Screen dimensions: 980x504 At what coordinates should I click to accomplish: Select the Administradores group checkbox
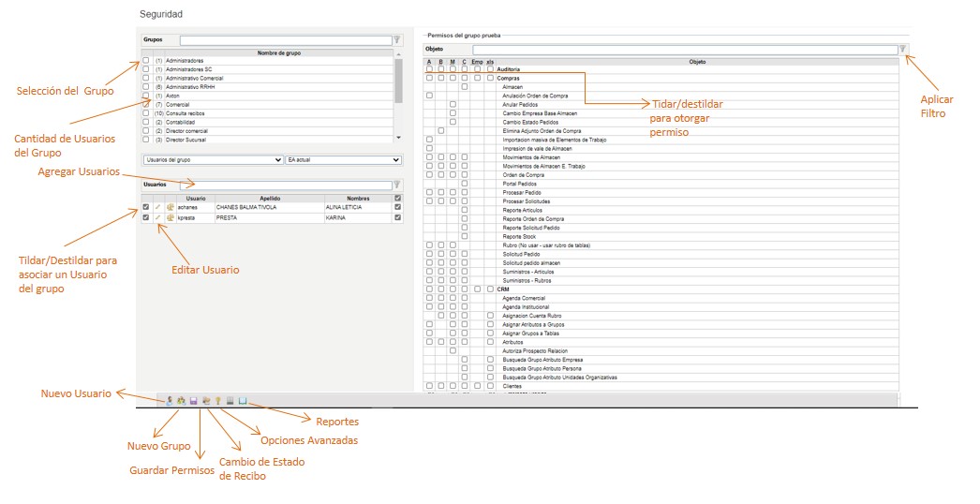coord(146,61)
